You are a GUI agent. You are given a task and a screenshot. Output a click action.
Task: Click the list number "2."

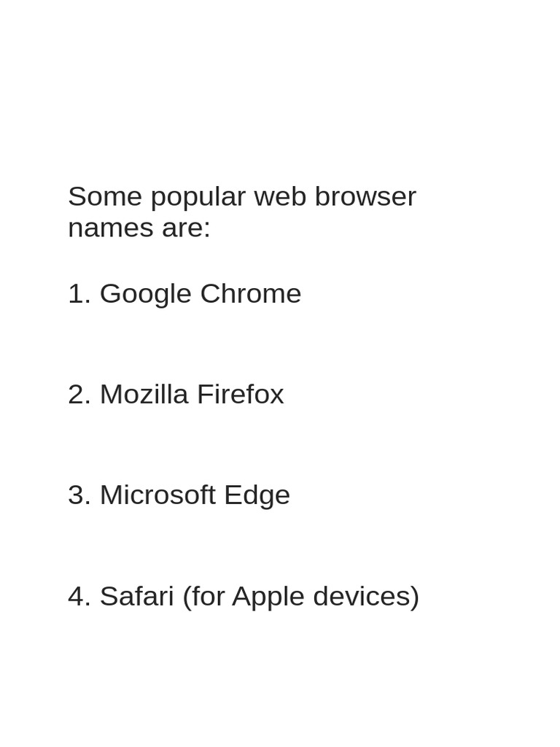pos(79,394)
